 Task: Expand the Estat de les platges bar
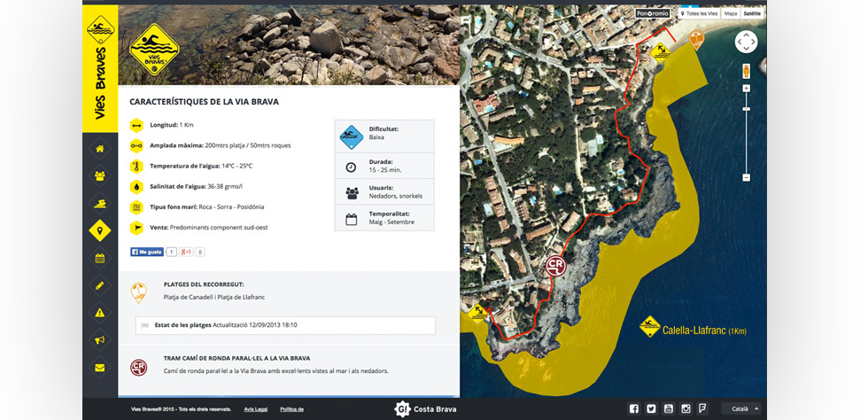click(x=285, y=325)
